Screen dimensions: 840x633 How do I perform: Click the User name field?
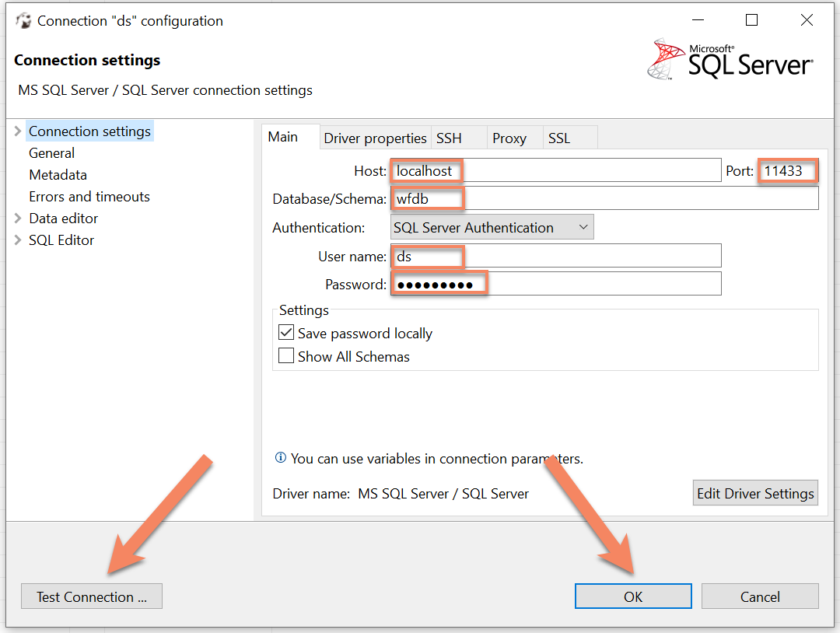coord(555,257)
